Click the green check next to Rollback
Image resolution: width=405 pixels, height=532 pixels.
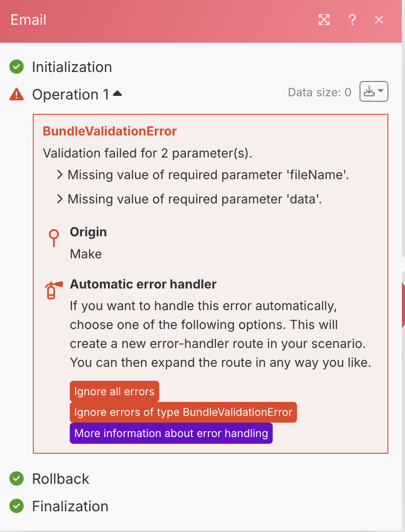[17, 478]
